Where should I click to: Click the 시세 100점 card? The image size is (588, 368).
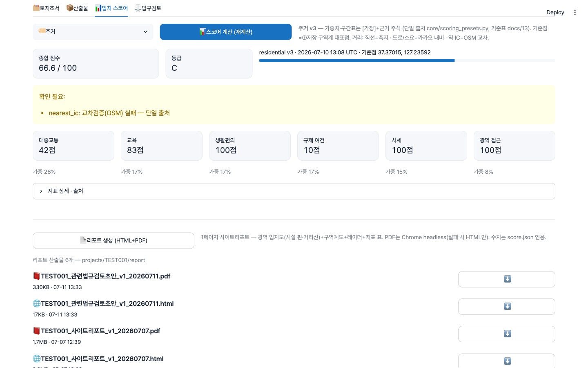tap(426, 146)
